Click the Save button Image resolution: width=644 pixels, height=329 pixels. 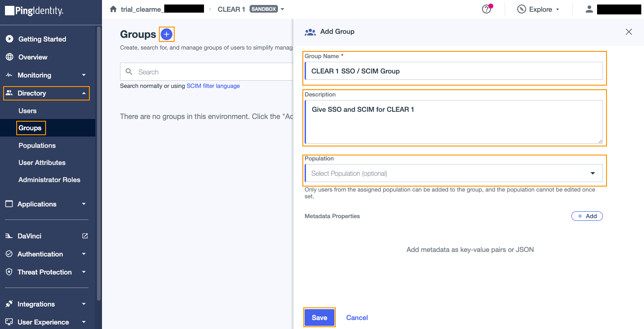tap(320, 318)
